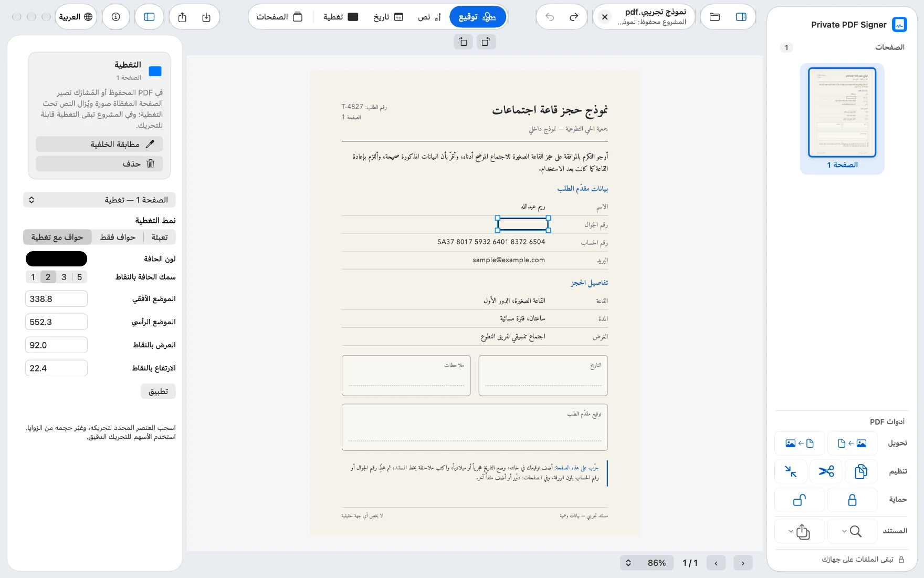Click the تطبيق apply button
The height and width of the screenshot is (578, 924).
click(x=158, y=391)
